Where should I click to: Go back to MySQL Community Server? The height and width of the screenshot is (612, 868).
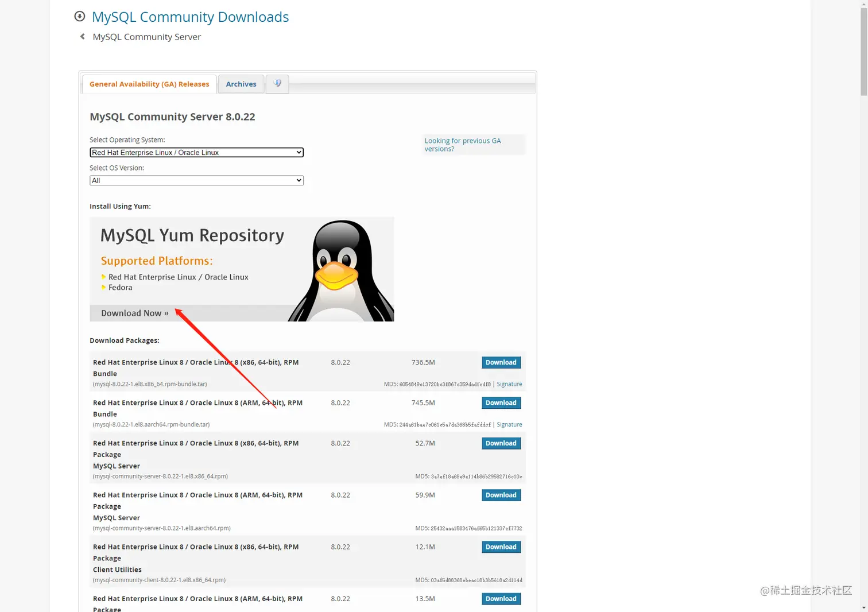(x=146, y=37)
